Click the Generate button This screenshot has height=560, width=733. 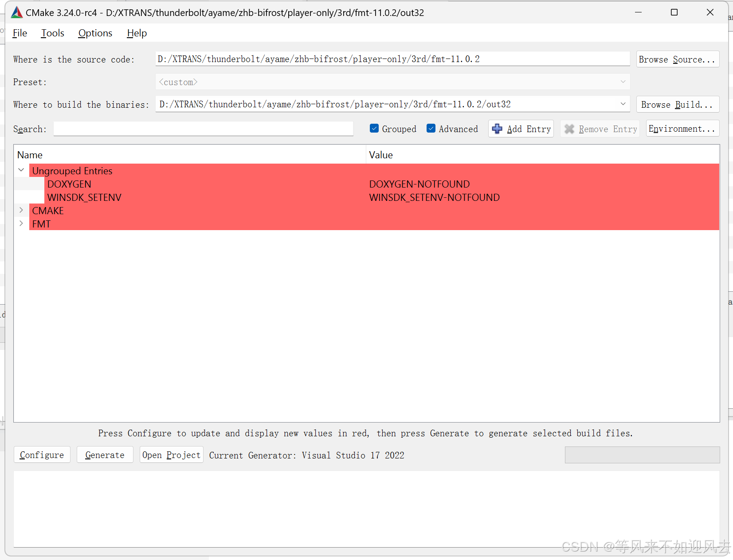(105, 455)
